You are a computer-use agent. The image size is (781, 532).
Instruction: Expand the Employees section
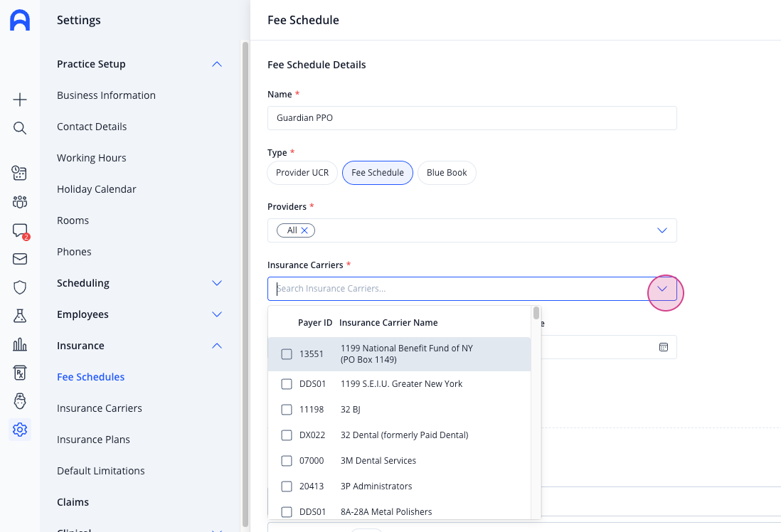pos(217,314)
